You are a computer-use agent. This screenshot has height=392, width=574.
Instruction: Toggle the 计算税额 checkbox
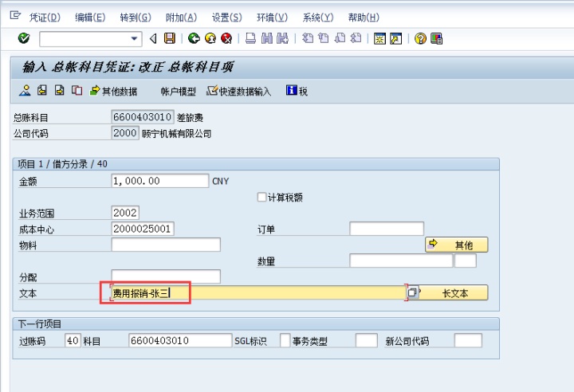pos(261,198)
